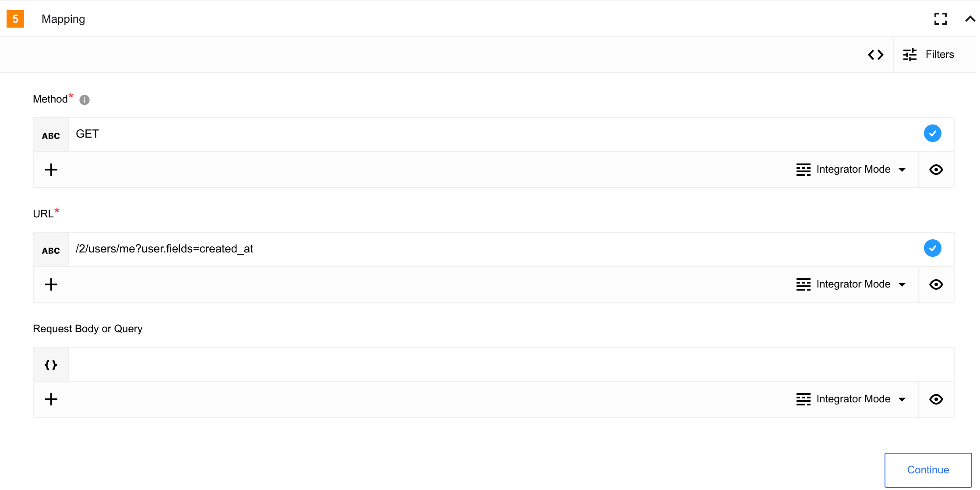Click the plus icon under the URL field
980x490 pixels.
click(51, 284)
